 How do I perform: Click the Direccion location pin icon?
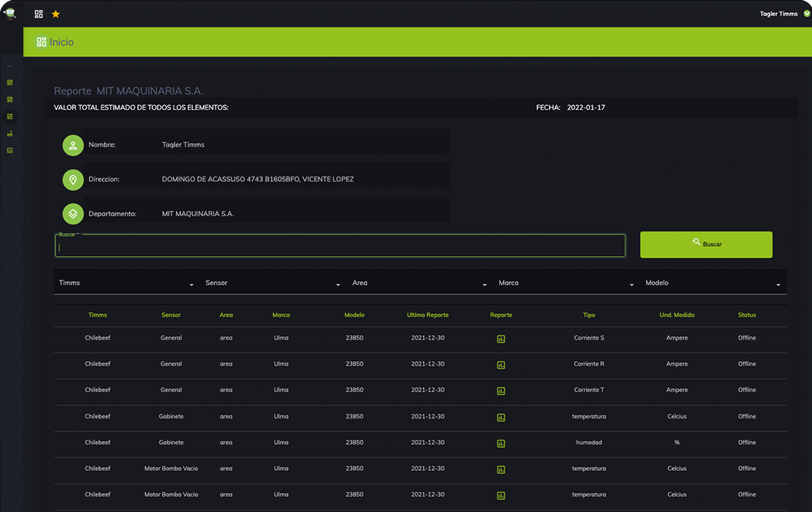pos(73,180)
